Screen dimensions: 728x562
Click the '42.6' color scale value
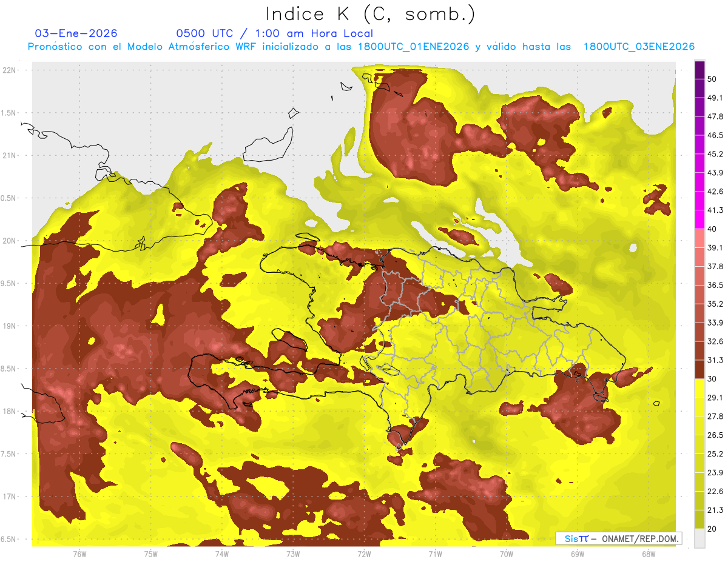pos(715,192)
